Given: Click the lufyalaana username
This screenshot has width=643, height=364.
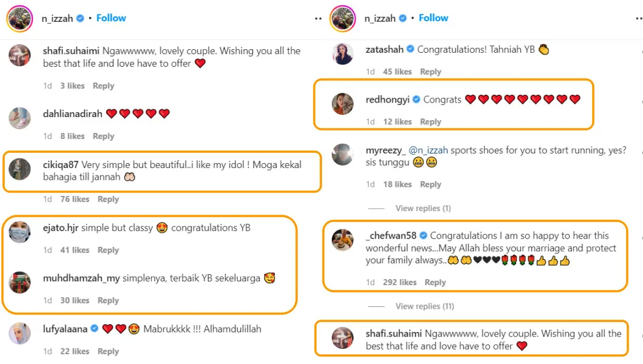Looking at the screenshot, I should click(66, 329).
